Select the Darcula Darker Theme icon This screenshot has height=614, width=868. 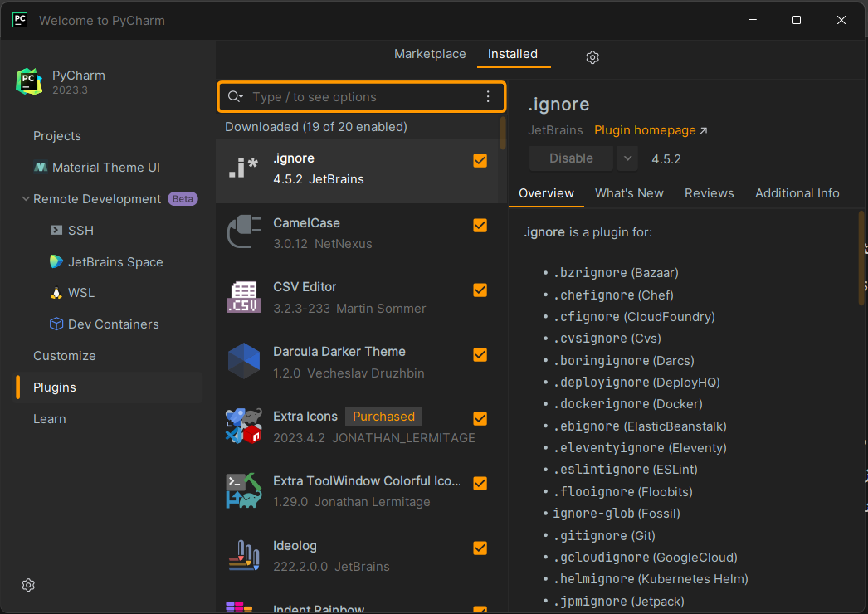pos(243,361)
